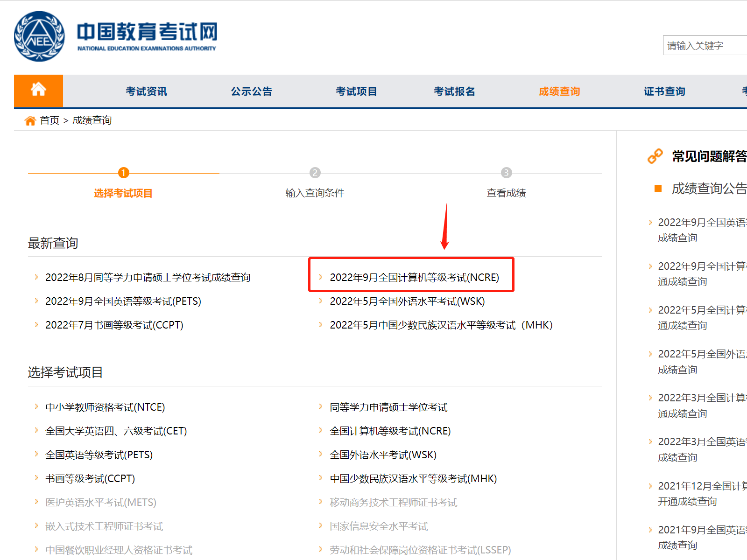Screen dimensions: 747x560
Task: Click the 输入查询条件 step label
Action: tap(315, 193)
